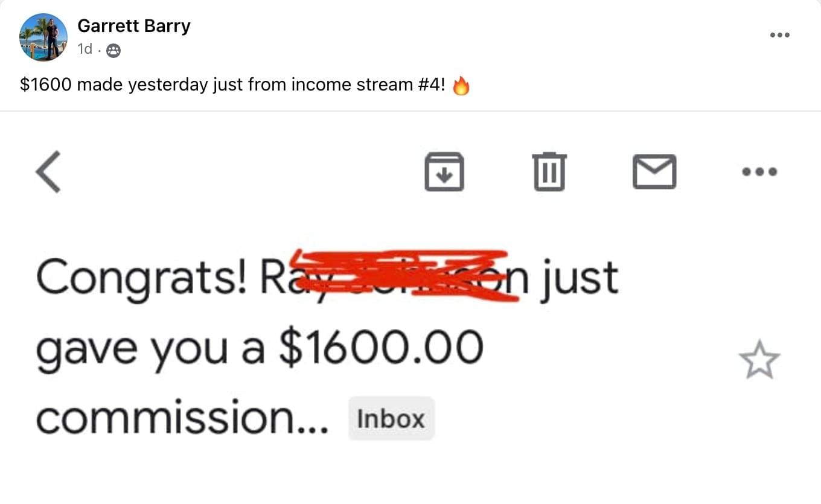Open the post's 1d timestamp
Image resolution: width=821 pixels, height=504 pixels.
(x=85, y=49)
